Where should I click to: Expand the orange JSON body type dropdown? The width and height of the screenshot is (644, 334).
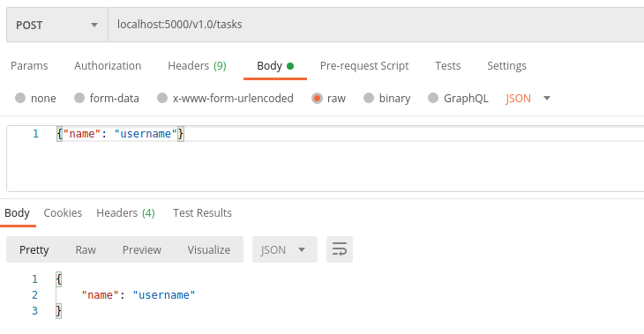pos(528,99)
